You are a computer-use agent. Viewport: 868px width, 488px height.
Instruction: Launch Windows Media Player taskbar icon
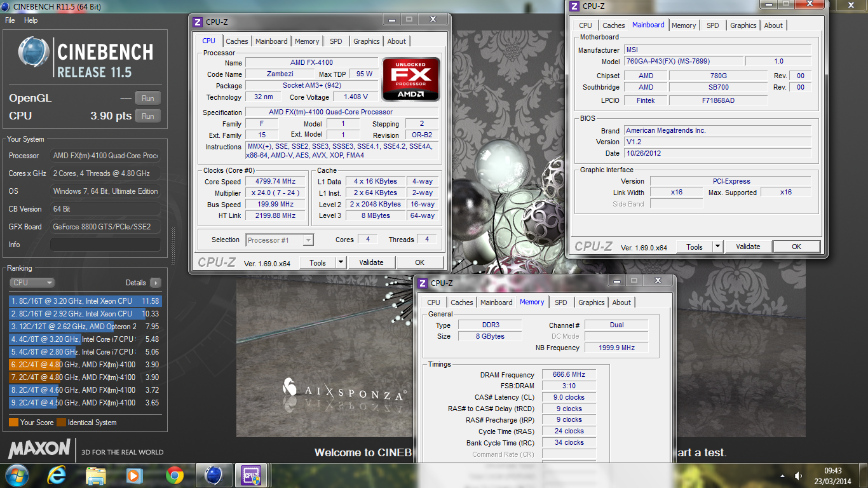tap(133, 475)
